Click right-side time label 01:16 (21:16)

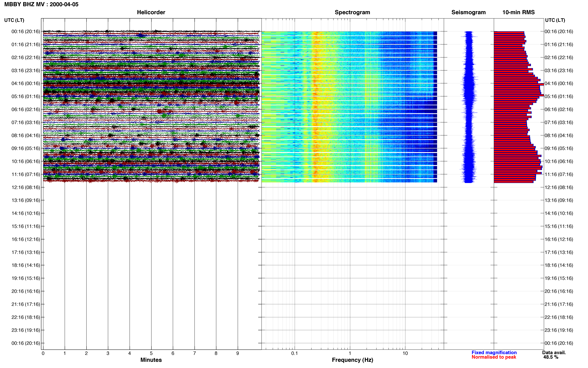[x=559, y=44]
